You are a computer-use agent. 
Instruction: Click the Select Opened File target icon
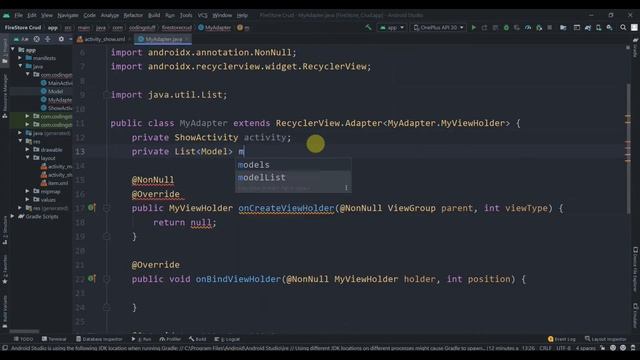pos(37,39)
